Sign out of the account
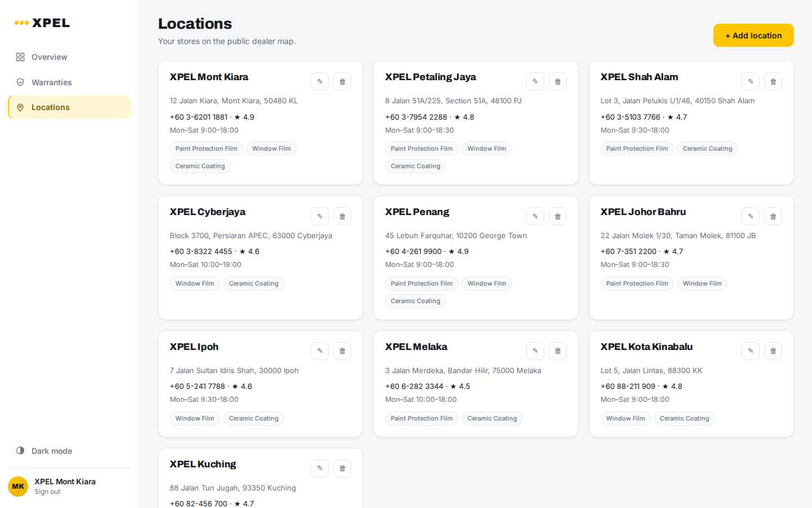The width and height of the screenshot is (812, 508). [47, 492]
